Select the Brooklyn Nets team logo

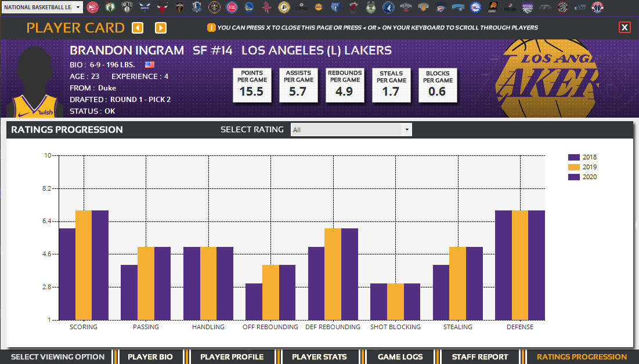coord(127,7)
